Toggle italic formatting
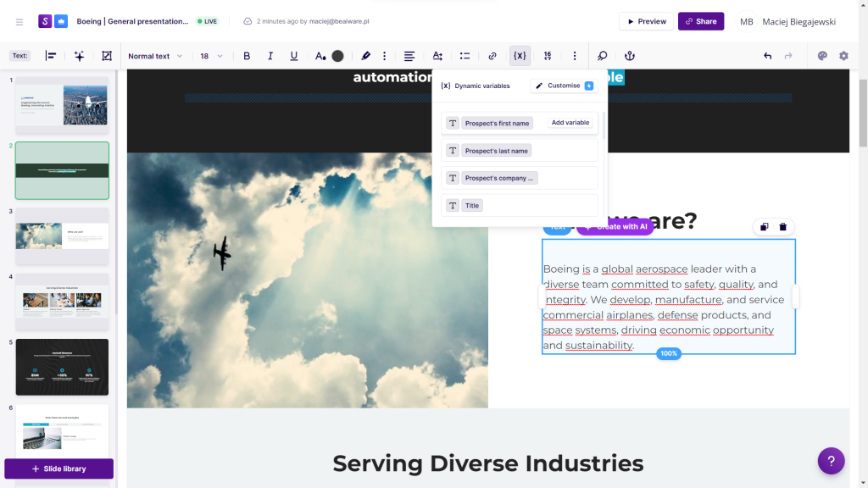 point(270,56)
